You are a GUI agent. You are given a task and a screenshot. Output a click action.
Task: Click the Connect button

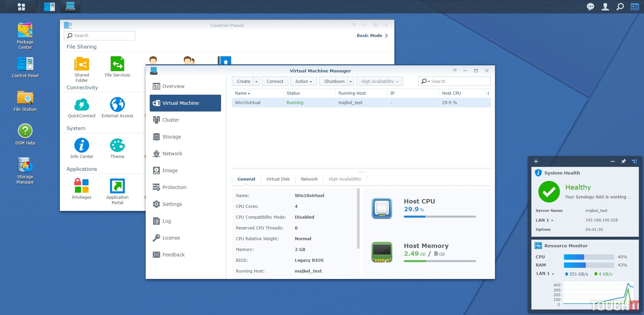click(275, 82)
